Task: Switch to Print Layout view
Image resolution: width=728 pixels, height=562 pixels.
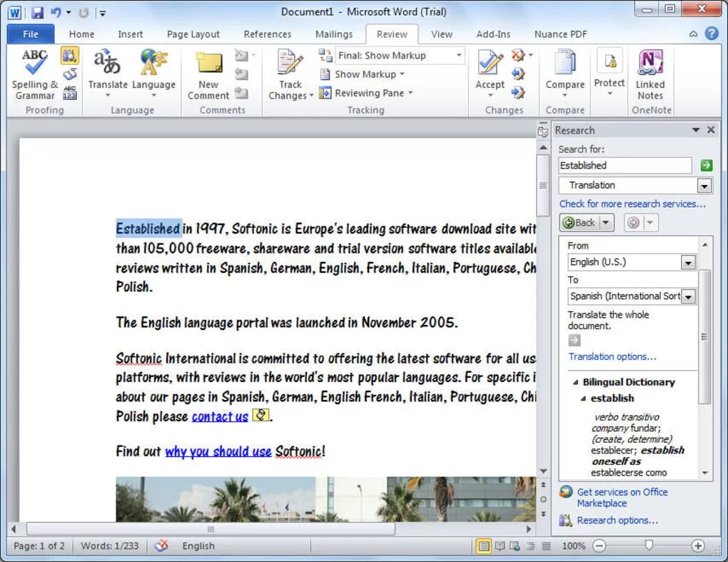Action: coord(483,546)
